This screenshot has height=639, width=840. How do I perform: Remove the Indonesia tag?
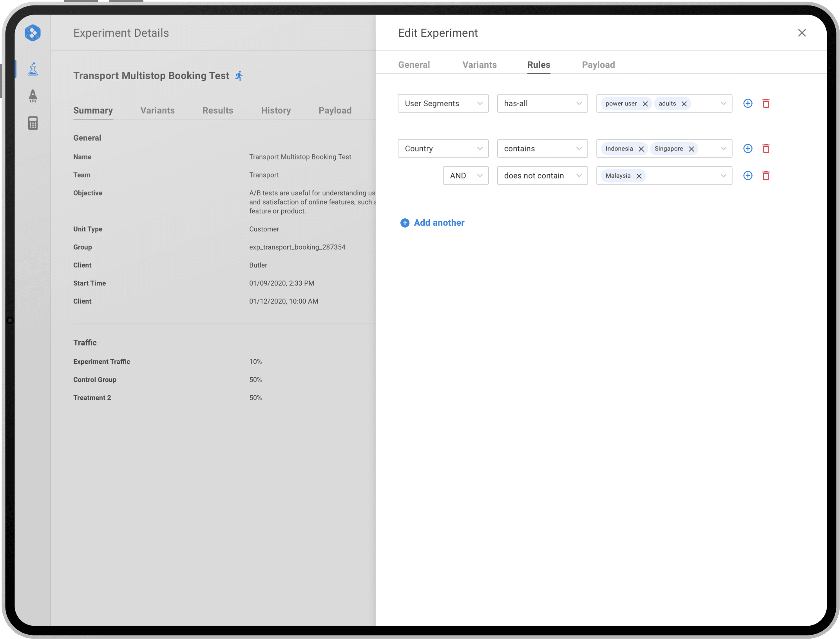coord(641,149)
